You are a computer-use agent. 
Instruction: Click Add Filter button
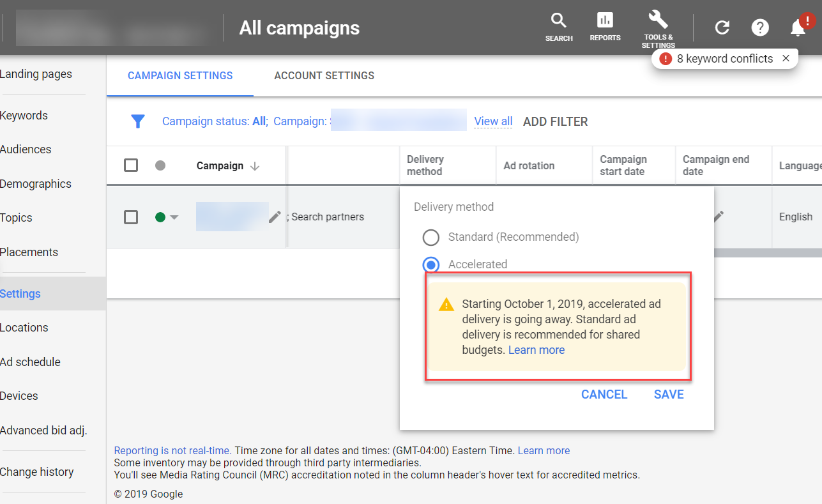(x=555, y=121)
